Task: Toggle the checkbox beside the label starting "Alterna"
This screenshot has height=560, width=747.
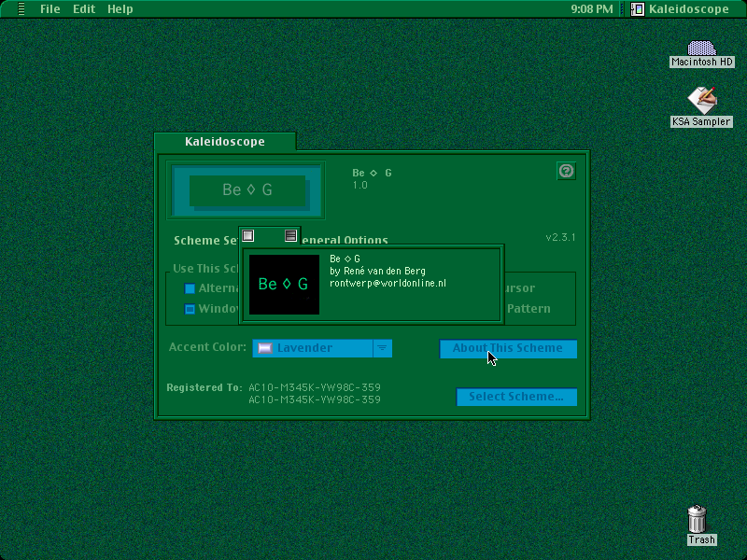Action: tap(190, 288)
